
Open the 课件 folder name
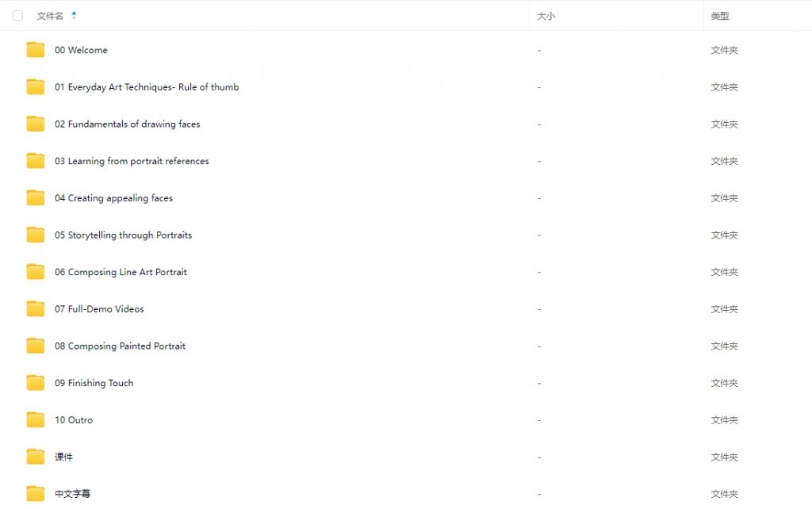click(63, 457)
